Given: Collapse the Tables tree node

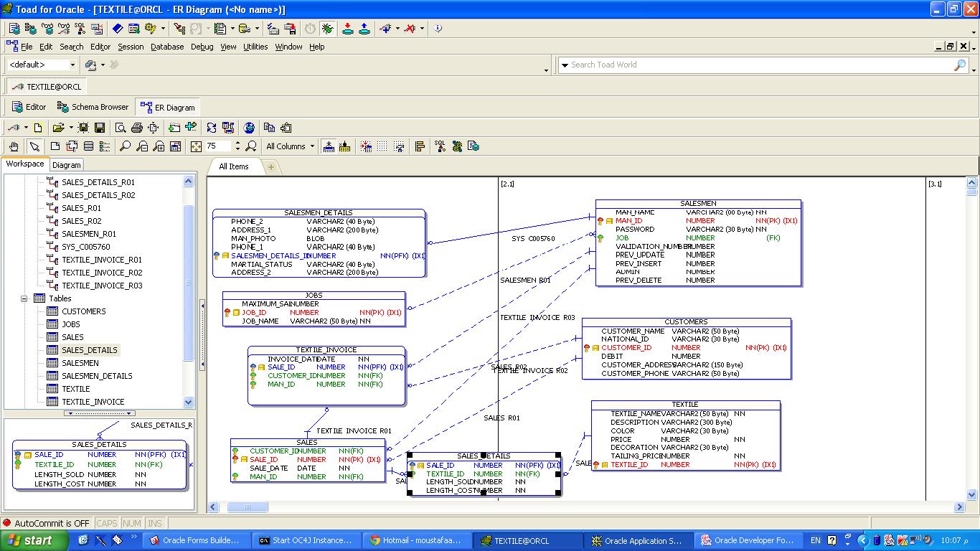Looking at the screenshot, I should 24,298.
